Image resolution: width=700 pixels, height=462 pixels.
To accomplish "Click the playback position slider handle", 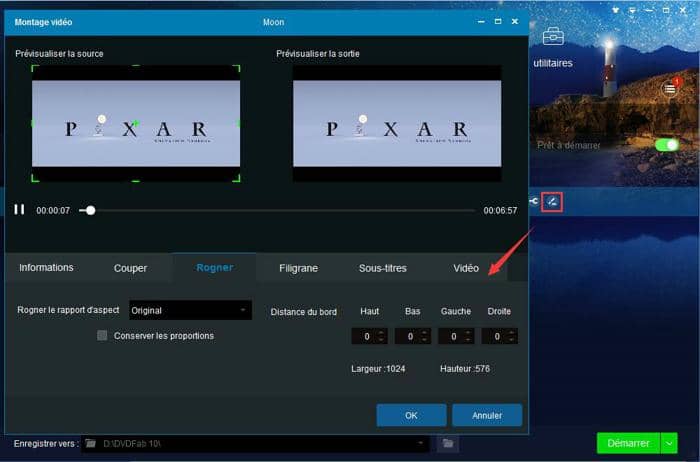I will pos(91,210).
